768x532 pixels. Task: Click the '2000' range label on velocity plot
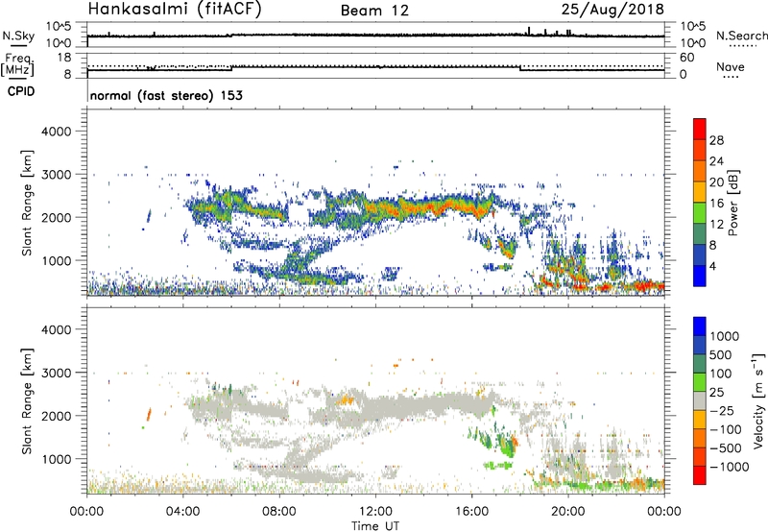click(x=57, y=416)
